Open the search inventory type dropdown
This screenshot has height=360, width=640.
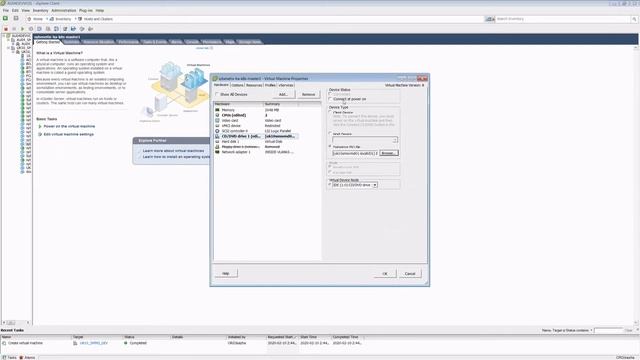pyautogui.click(x=490, y=19)
